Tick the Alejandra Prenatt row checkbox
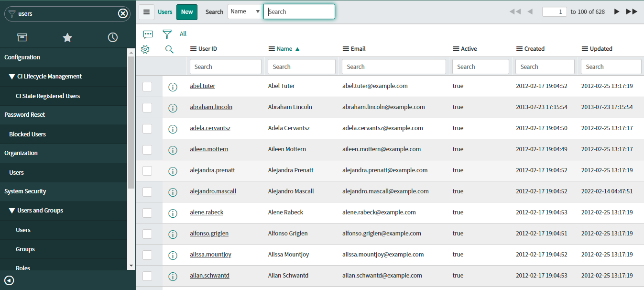 tap(147, 170)
